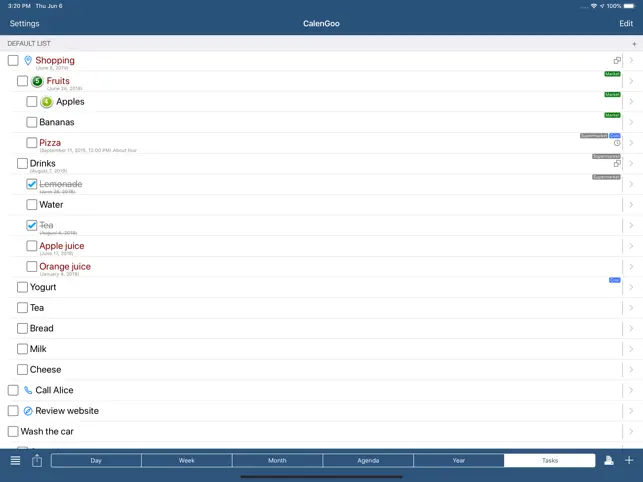Add a task with Default List plus

[634, 44]
